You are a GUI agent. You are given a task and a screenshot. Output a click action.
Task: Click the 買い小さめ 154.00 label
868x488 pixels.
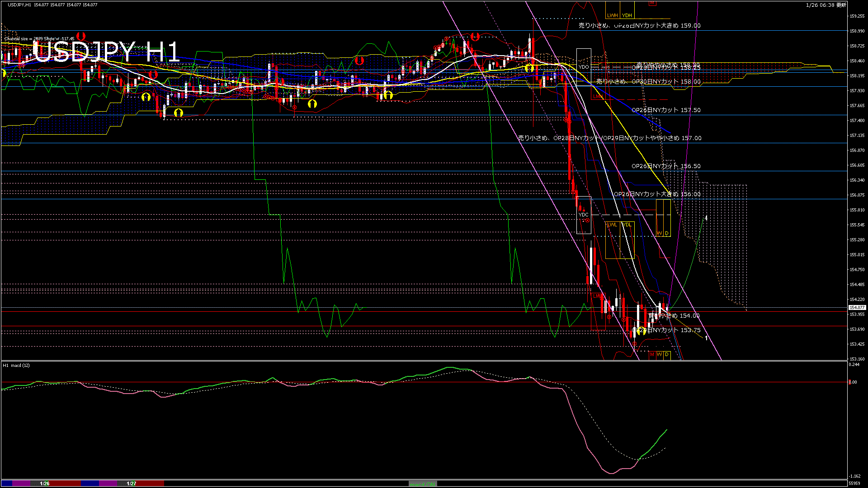click(674, 315)
